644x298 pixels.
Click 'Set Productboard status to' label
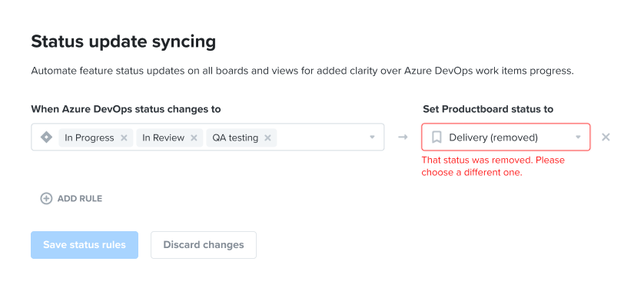[488, 109]
